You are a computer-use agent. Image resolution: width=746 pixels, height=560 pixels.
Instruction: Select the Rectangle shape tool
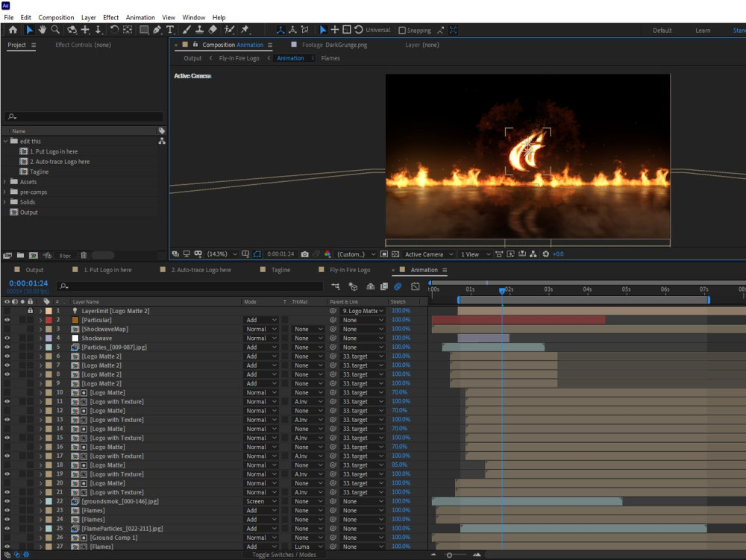tap(144, 30)
